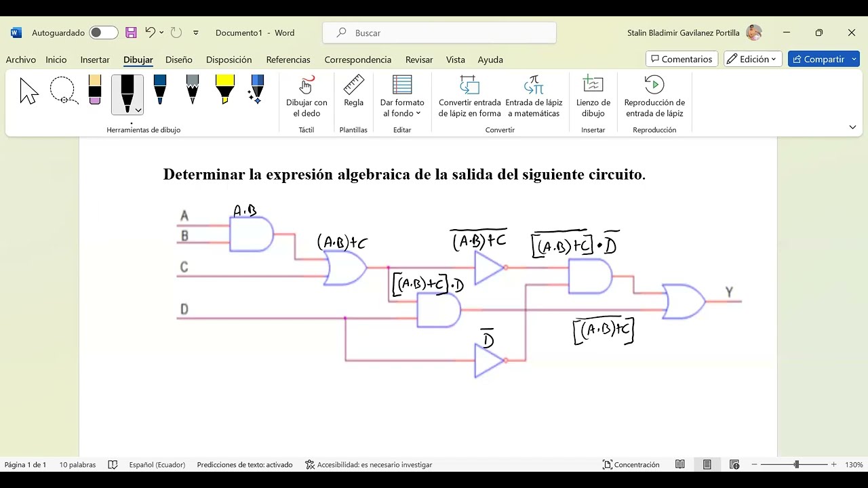868x488 pixels.
Task: Click the Compartir button
Action: tap(818, 59)
